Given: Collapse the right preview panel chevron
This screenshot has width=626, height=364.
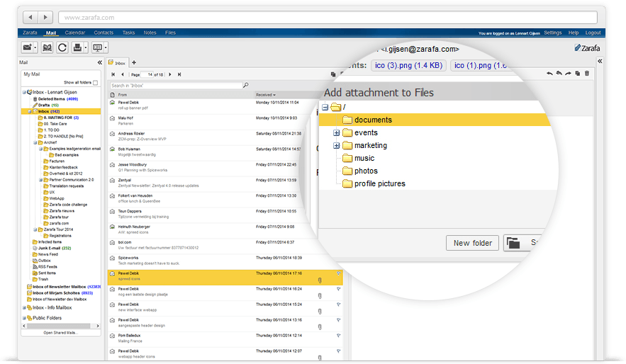Looking at the screenshot, I should click(x=600, y=62).
